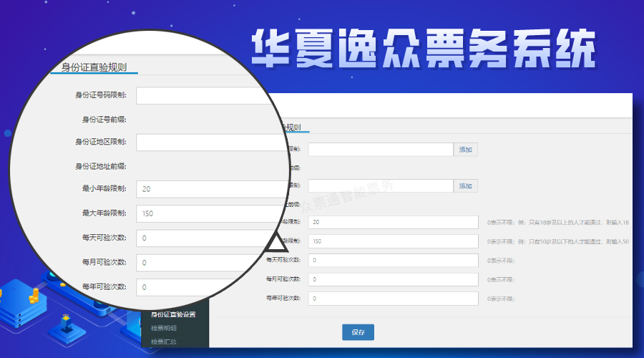Select the 身份证直验规则 tab heading in the magnified circle
Viewport: 644px width, 358px height.
(x=94, y=67)
